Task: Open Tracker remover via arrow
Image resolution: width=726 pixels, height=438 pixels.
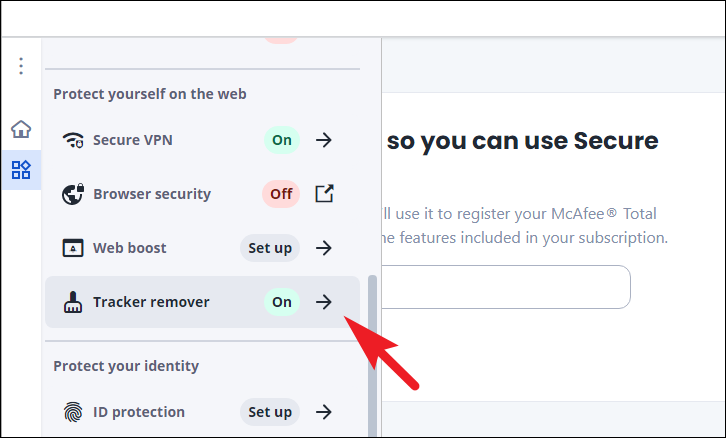Action: click(x=324, y=302)
